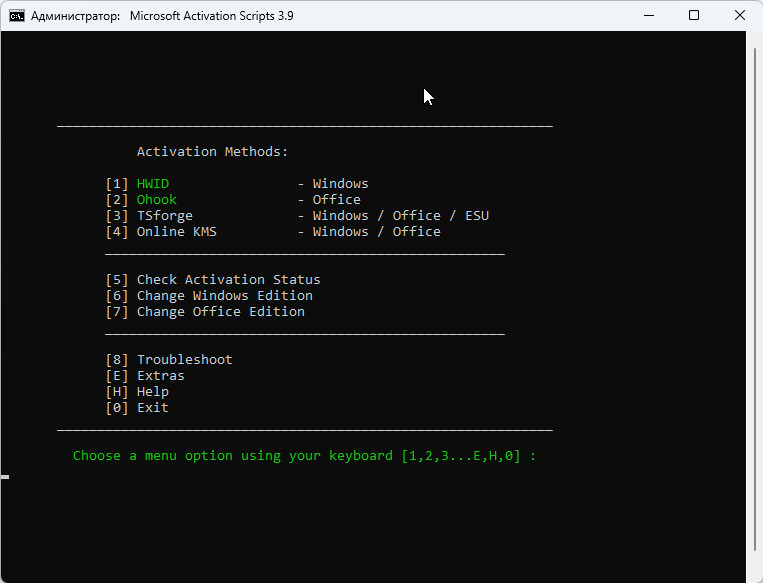
Task: Click the Troubleshoot option
Action: 184,360
